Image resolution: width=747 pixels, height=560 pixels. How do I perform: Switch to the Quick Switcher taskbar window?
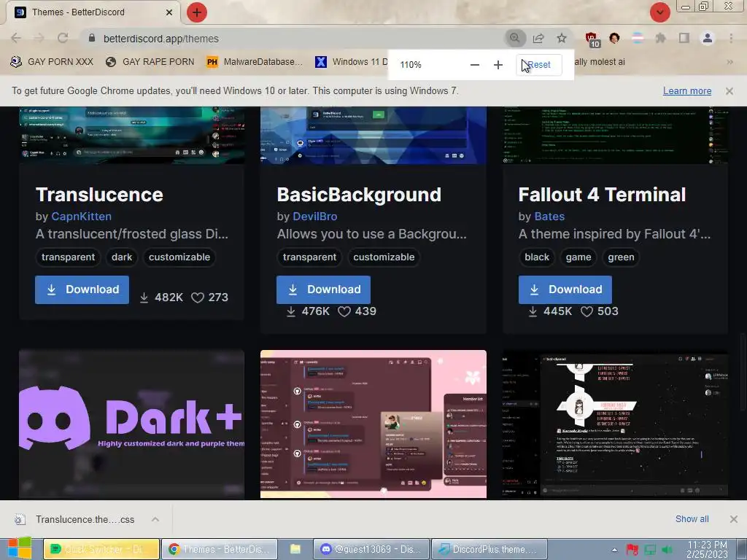tap(101, 550)
